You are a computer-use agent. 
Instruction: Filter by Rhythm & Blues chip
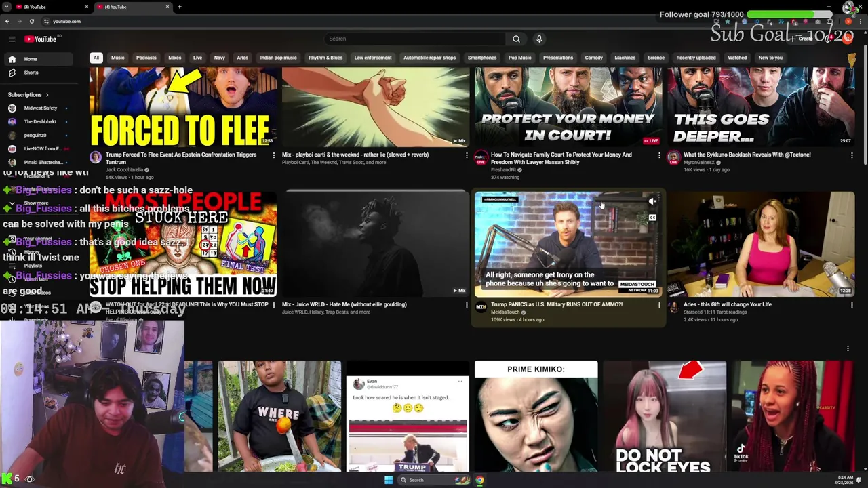point(325,58)
